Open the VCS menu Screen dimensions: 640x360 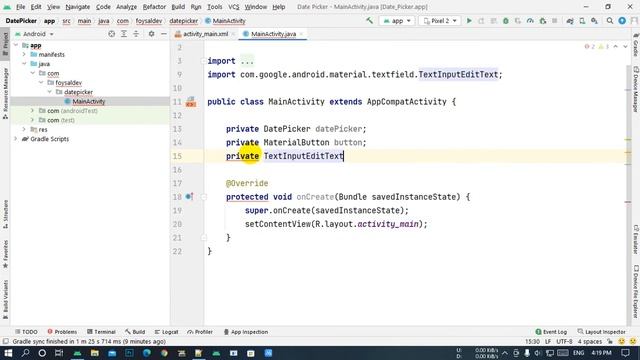[x=234, y=7]
